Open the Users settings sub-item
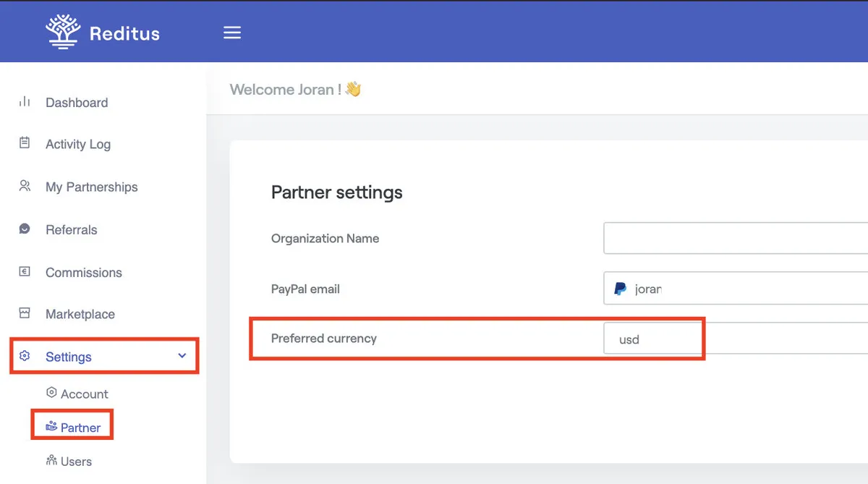 (x=76, y=461)
